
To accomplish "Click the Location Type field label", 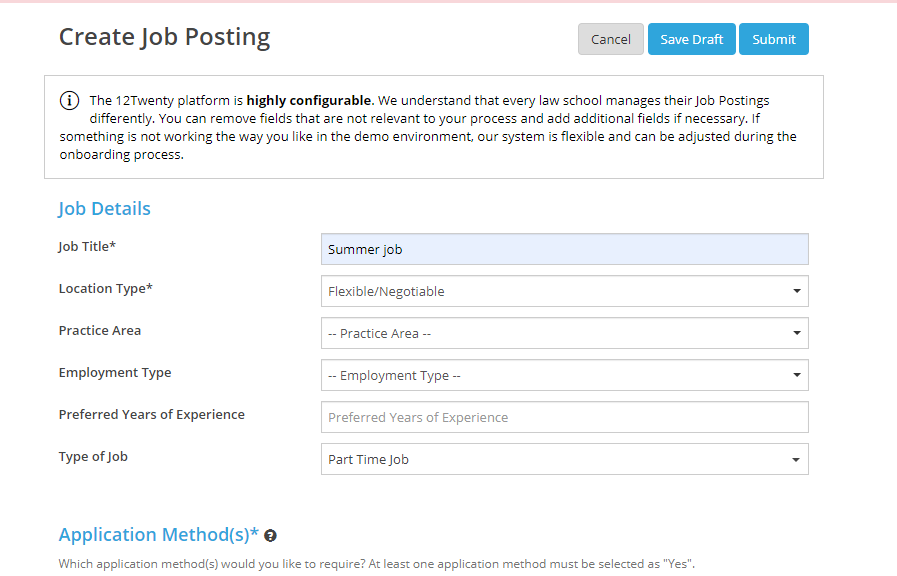I will (105, 288).
